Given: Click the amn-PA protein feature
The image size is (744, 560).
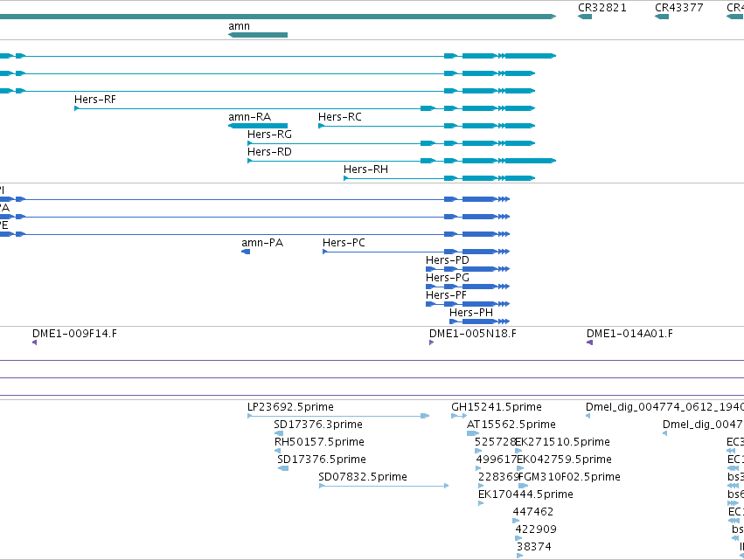Looking at the screenshot, I should pos(246,252).
